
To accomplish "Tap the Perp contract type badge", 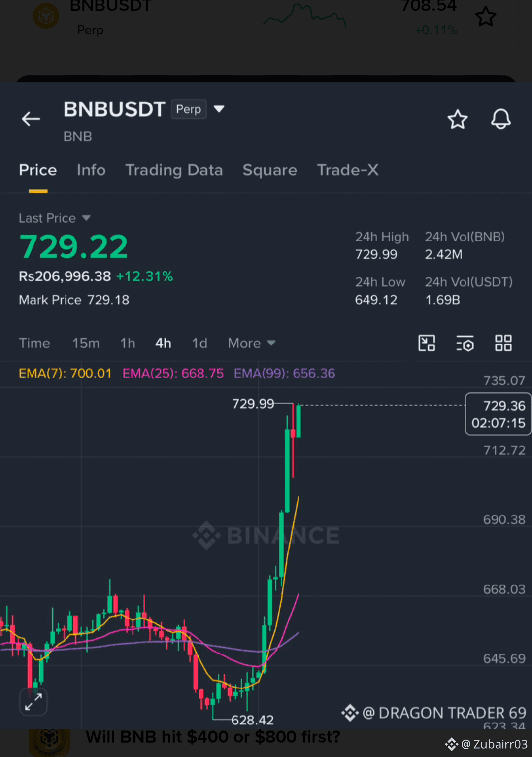I will pyautogui.click(x=189, y=109).
